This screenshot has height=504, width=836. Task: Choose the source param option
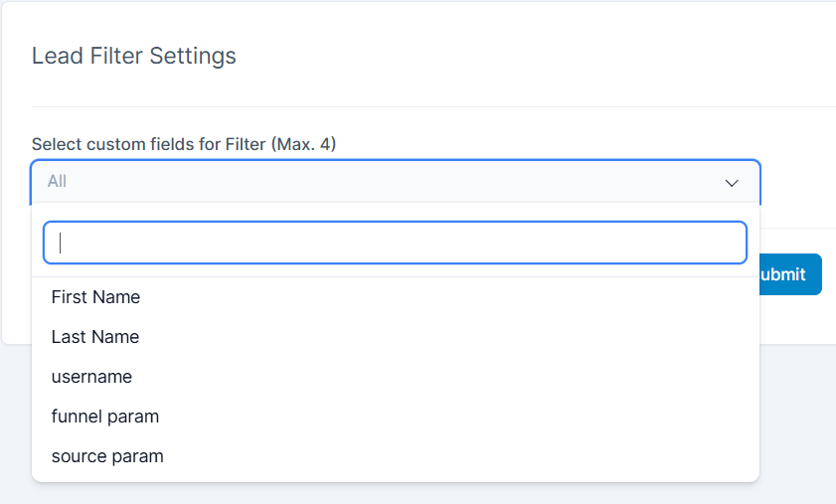coord(107,456)
